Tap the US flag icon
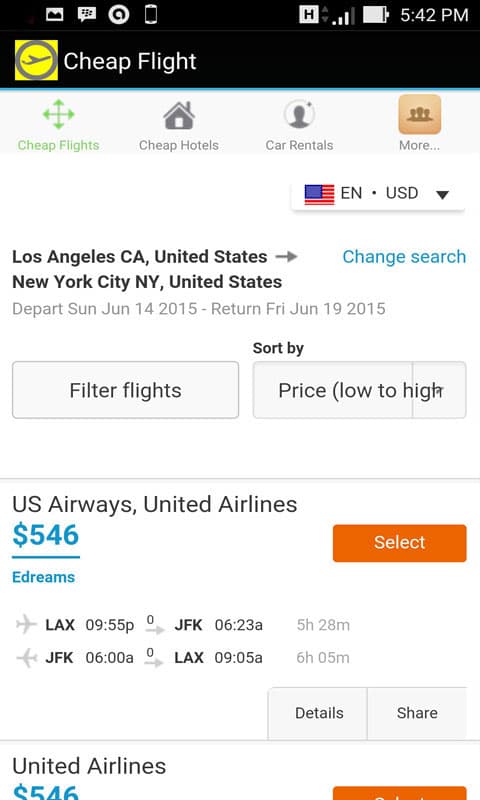The width and height of the screenshot is (480, 800). (x=319, y=194)
